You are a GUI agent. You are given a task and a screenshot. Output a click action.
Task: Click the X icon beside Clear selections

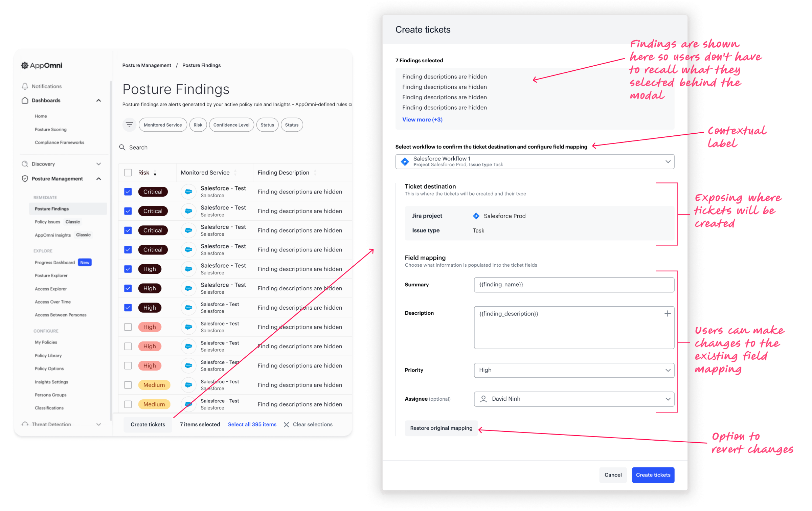[286, 425]
